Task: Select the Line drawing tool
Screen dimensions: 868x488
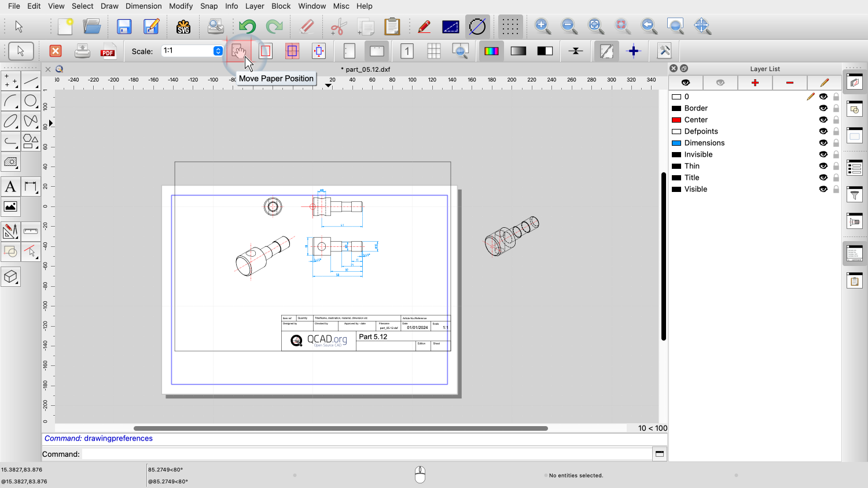Action: [x=31, y=81]
